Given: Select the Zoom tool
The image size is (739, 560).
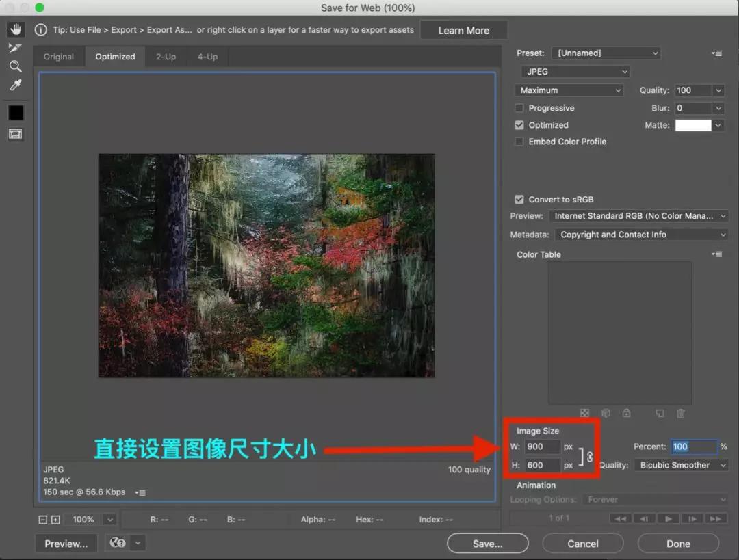Looking at the screenshot, I should [x=15, y=66].
